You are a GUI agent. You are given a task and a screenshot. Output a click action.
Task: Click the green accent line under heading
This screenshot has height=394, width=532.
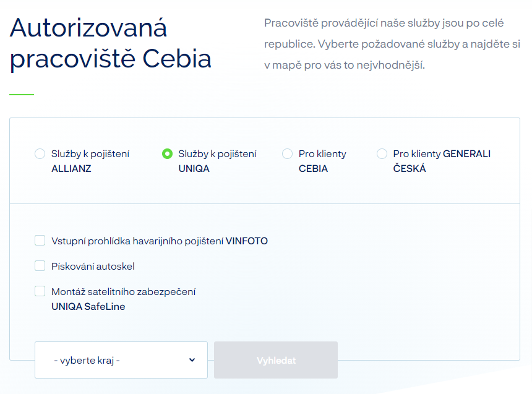22,94
